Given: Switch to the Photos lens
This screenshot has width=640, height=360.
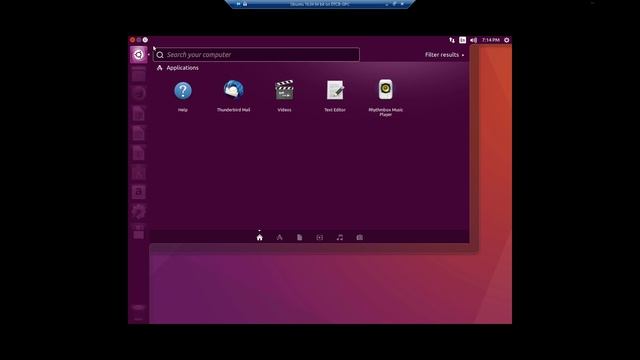Looking at the screenshot, I should pos(360,237).
